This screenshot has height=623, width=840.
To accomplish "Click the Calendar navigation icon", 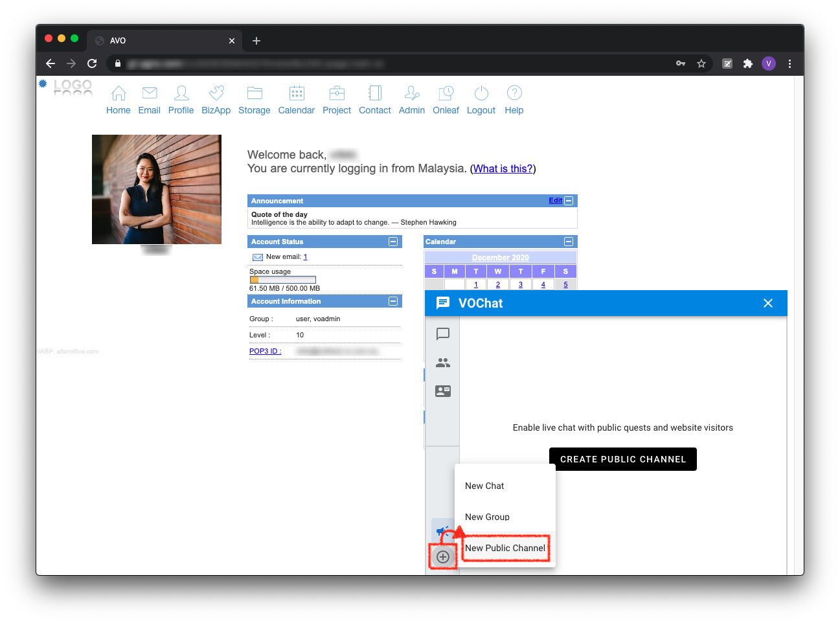I will click(297, 93).
